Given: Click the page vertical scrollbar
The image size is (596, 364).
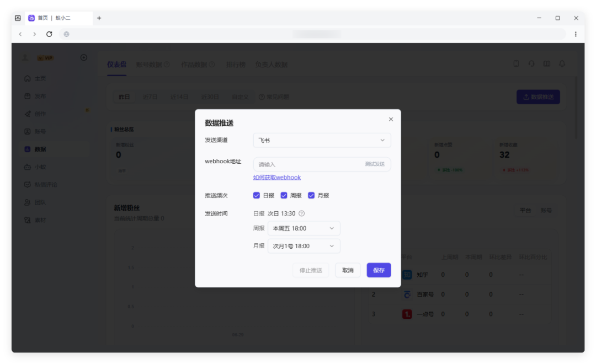Looking at the screenshot, I should tap(576, 108).
